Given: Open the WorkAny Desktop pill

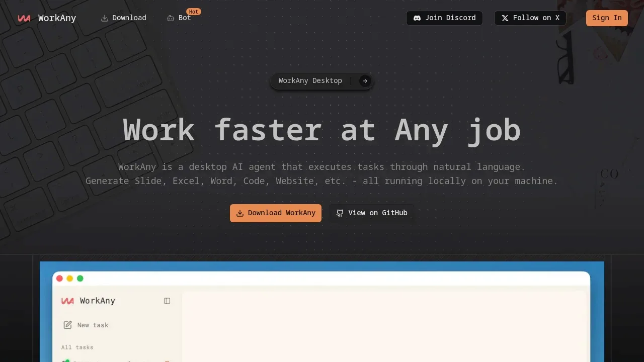Looking at the screenshot, I should (322, 81).
